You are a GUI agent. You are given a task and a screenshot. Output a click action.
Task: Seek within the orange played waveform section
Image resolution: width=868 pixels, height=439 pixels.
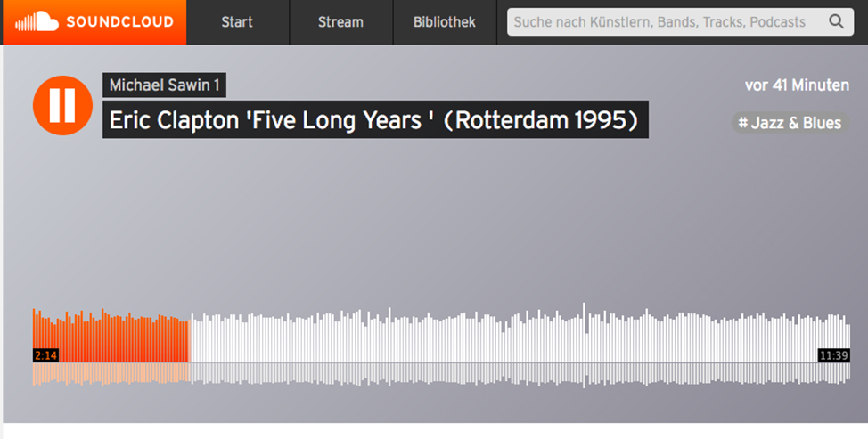(x=111, y=337)
